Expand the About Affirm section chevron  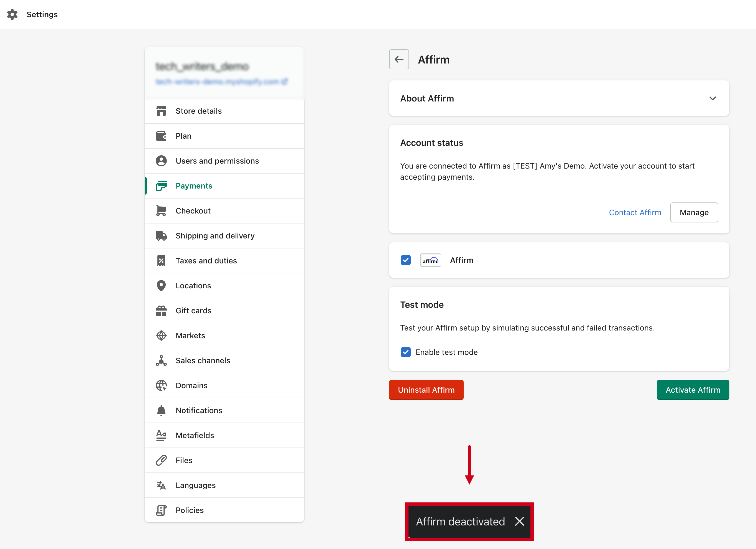click(x=712, y=98)
